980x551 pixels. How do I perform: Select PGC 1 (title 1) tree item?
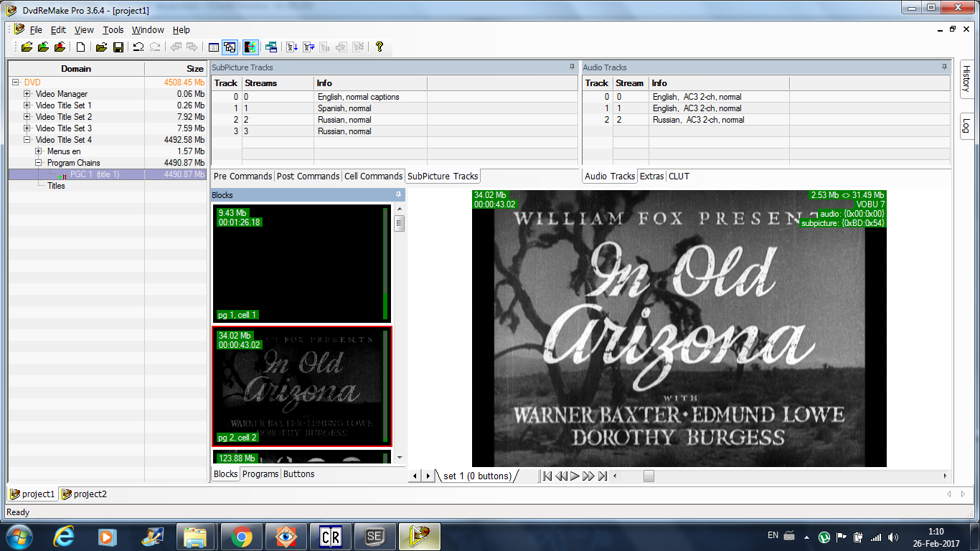point(94,174)
